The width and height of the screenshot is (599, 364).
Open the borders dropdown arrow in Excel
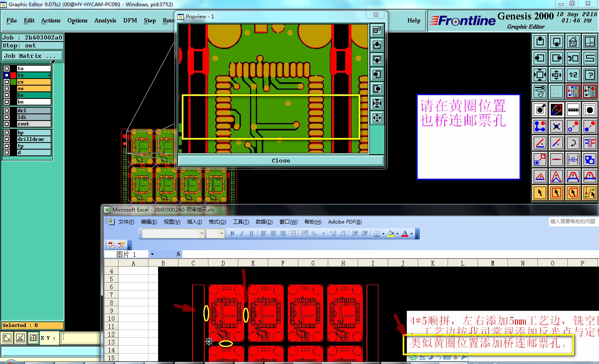click(x=383, y=234)
